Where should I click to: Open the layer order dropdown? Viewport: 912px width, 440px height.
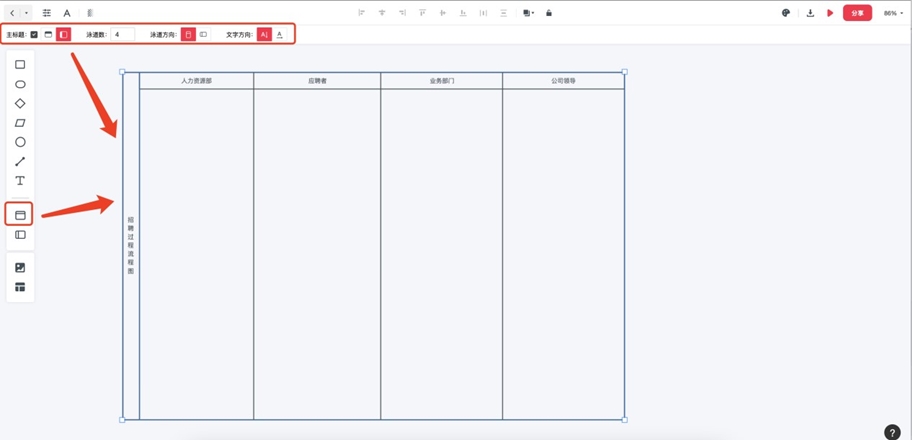[x=528, y=13]
